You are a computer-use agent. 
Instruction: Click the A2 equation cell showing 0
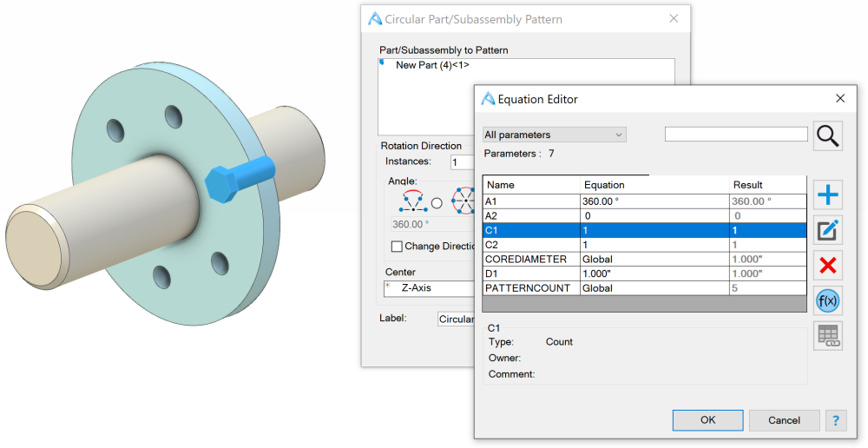point(654,216)
